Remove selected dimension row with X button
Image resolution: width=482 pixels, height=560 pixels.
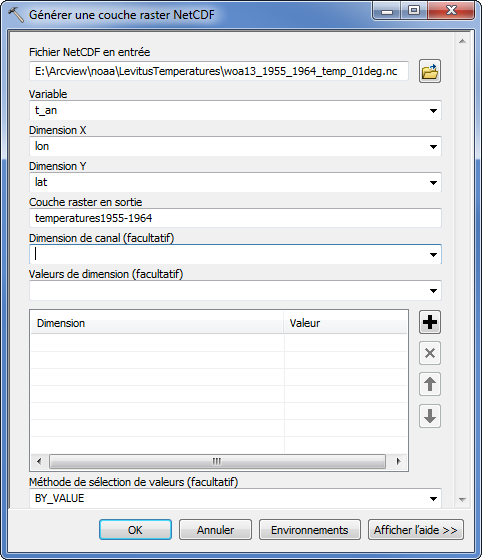(430, 353)
